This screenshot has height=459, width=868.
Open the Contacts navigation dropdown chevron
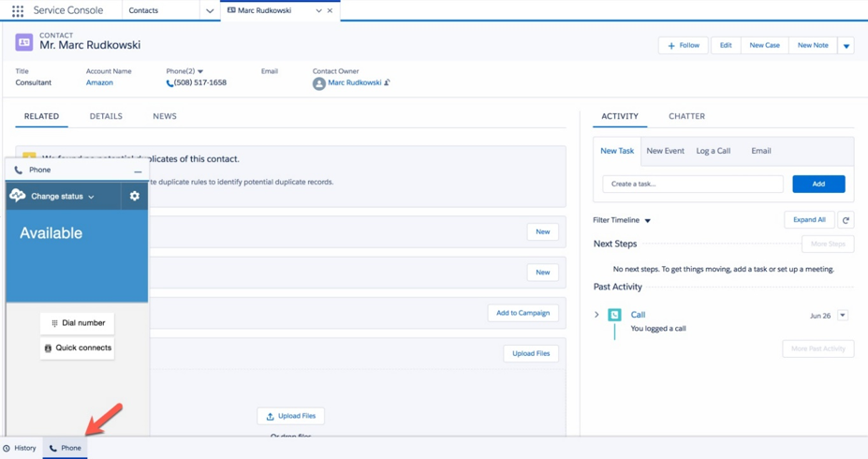coord(210,10)
